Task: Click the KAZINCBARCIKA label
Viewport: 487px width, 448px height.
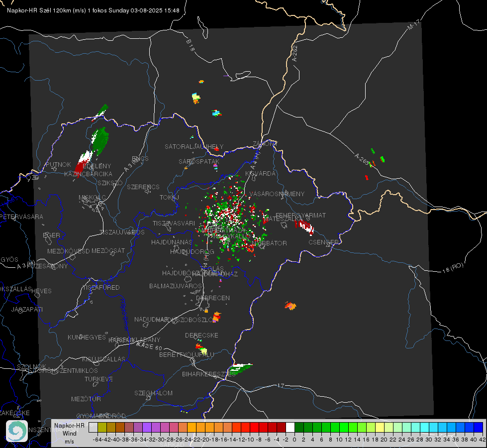Action: pyautogui.click(x=88, y=174)
